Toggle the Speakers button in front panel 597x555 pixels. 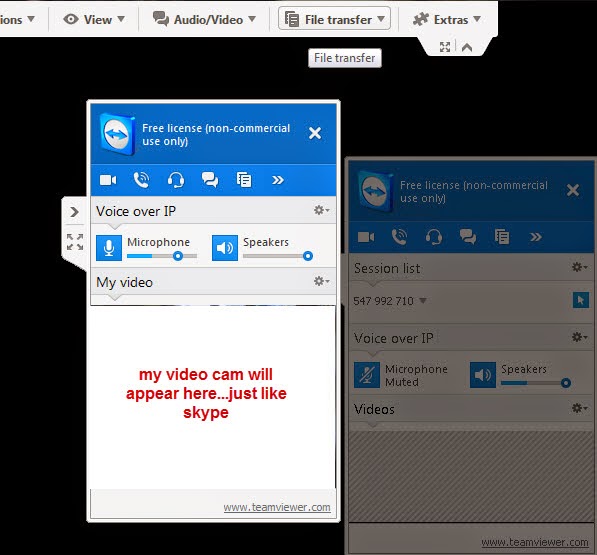[x=225, y=248]
